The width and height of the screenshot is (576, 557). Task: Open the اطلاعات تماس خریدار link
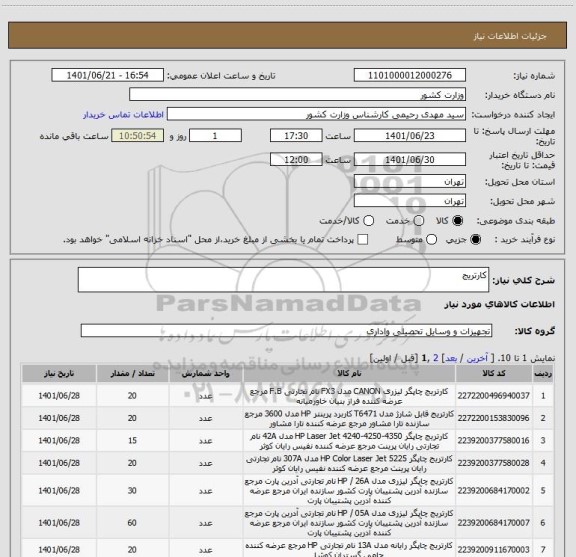pyautogui.click(x=123, y=115)
